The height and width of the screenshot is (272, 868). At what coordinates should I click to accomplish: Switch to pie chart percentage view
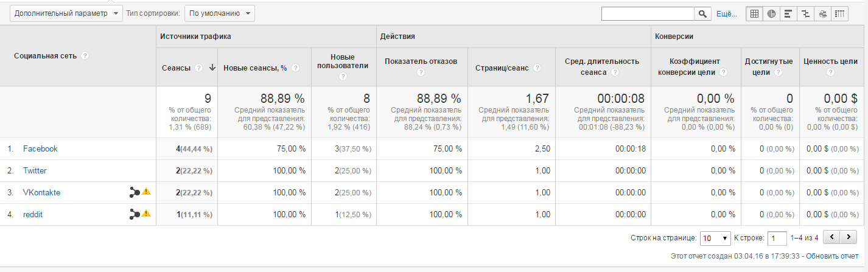tap(771, 14)
